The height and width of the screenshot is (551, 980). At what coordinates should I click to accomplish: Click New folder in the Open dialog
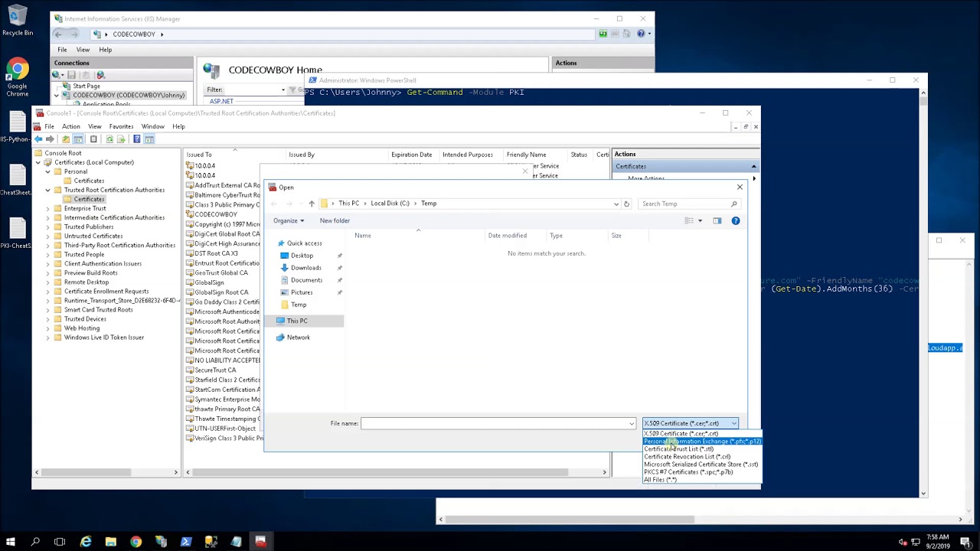(x=335, y=221)
